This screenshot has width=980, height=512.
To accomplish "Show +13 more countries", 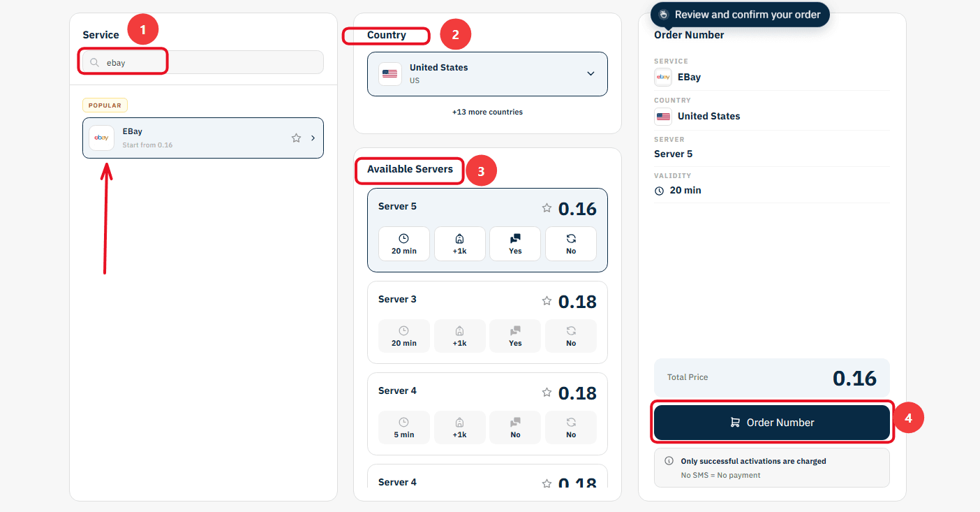I will (x=487, y=112).
